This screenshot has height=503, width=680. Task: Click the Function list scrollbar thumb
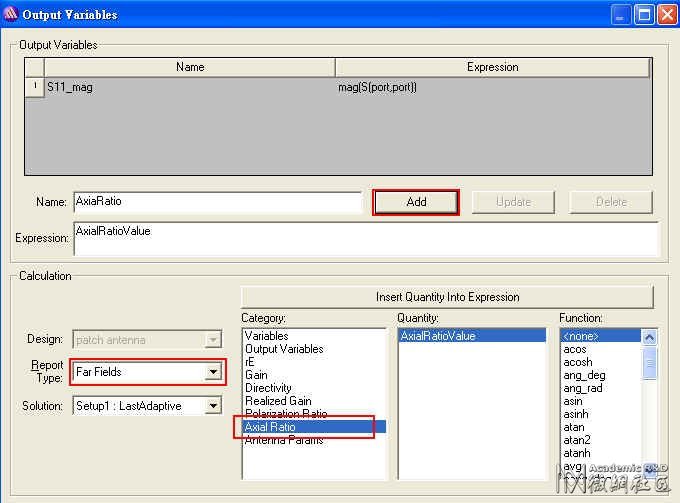coord(649,363)
